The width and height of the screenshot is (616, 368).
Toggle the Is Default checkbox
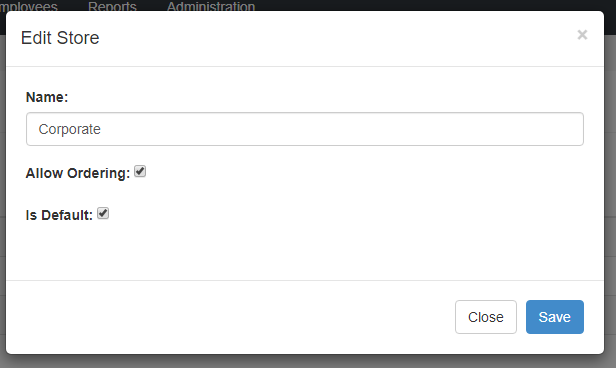[103, 213]
